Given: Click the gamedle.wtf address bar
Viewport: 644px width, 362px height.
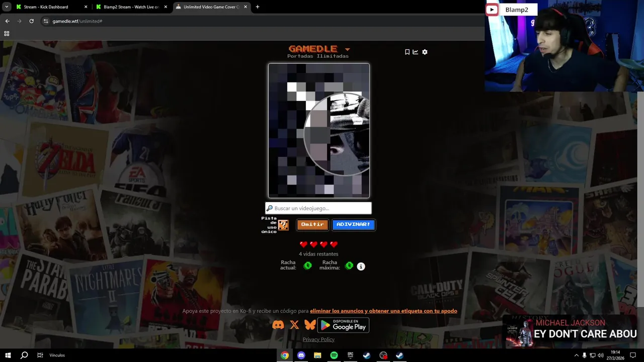Looking at the screenshot, I should (262, 21).
